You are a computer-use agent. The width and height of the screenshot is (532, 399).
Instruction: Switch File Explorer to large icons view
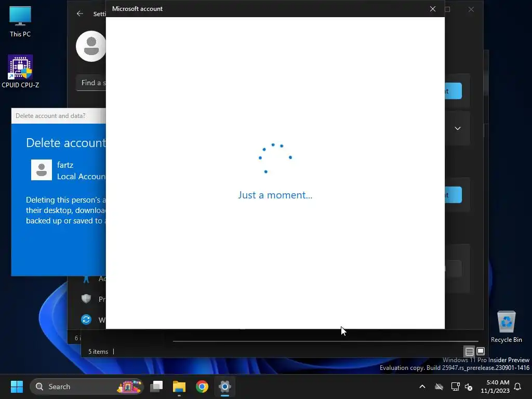click(x=481, y=351)
